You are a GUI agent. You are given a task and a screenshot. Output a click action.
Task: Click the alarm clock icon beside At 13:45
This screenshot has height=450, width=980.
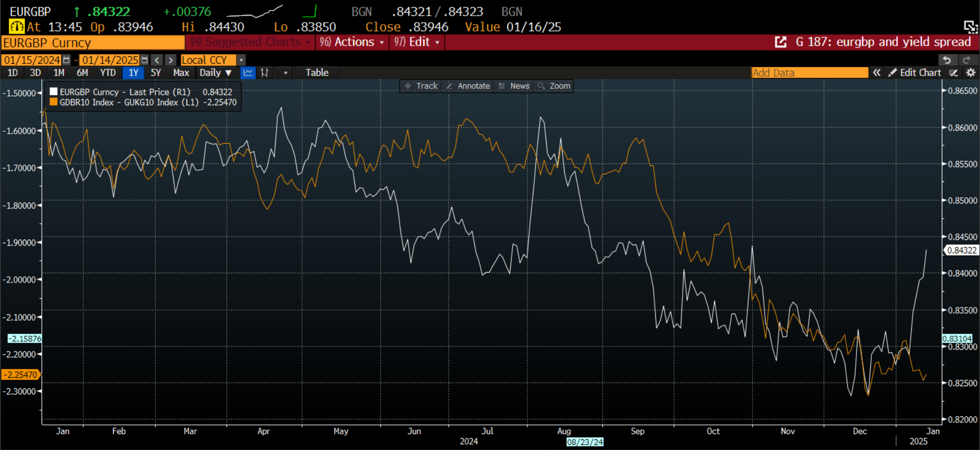click(16, 27)
